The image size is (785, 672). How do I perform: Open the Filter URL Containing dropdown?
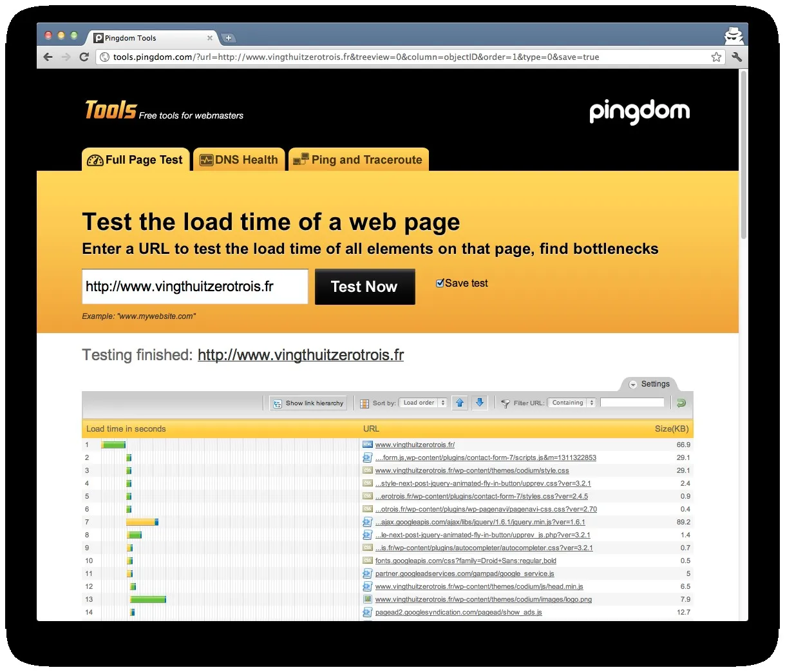(572, 403)
